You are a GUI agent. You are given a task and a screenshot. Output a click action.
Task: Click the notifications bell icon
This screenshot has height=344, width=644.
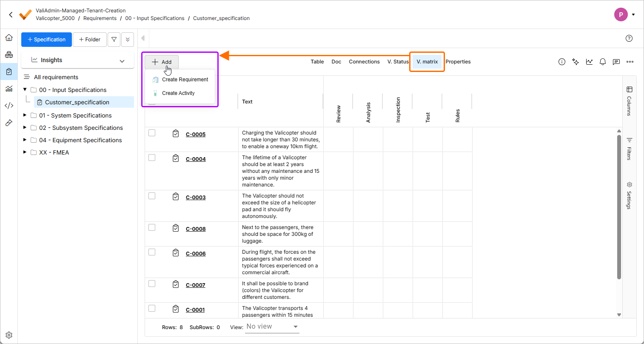pyautogui.click(x=603, y=62)
